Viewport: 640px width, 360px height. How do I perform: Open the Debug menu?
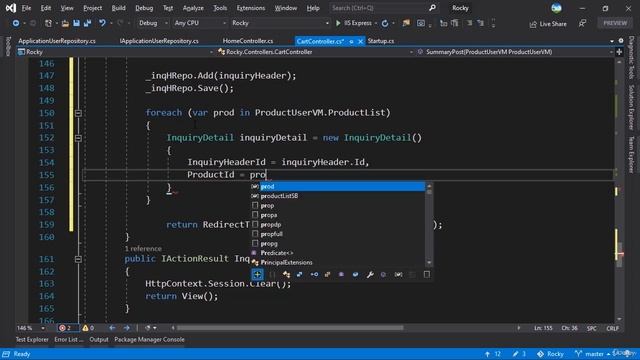(144, 8)
